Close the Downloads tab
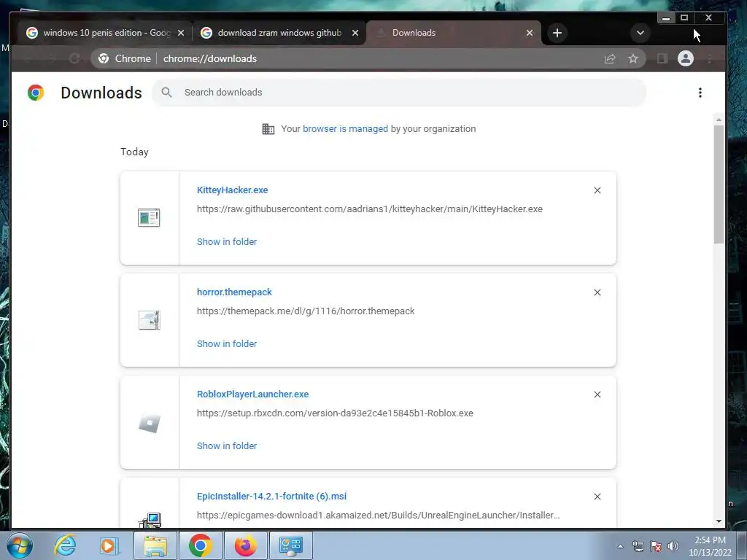 click(x=530, y=33)
